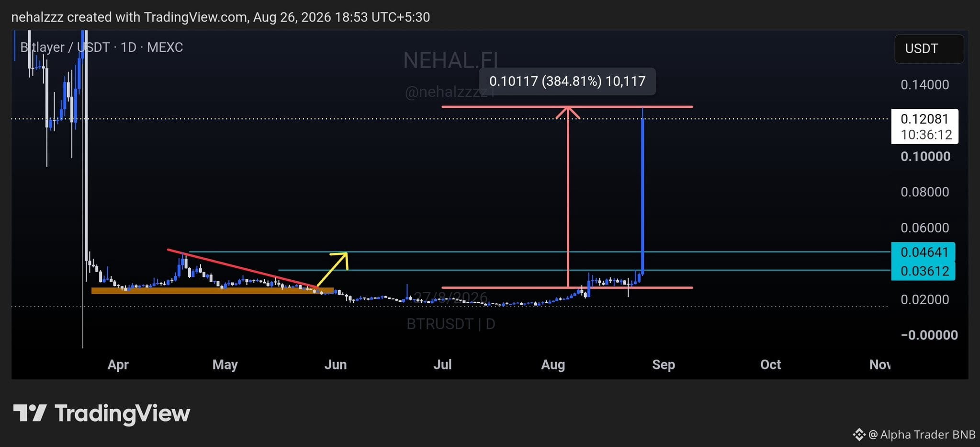
Task: Select the Bitlayer / USDT · 1D · MEXC title
Action: pos(101,47)
